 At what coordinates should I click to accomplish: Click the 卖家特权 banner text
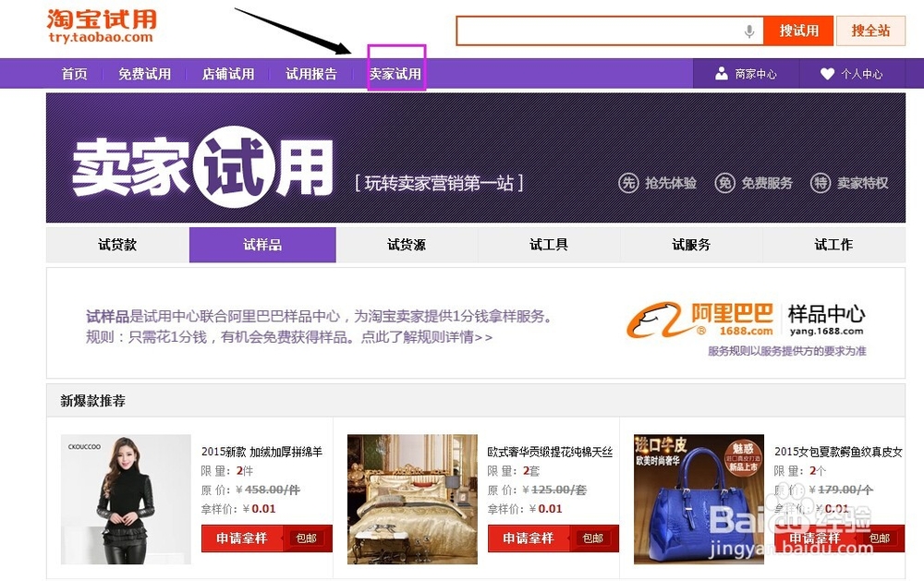[863, 183]
